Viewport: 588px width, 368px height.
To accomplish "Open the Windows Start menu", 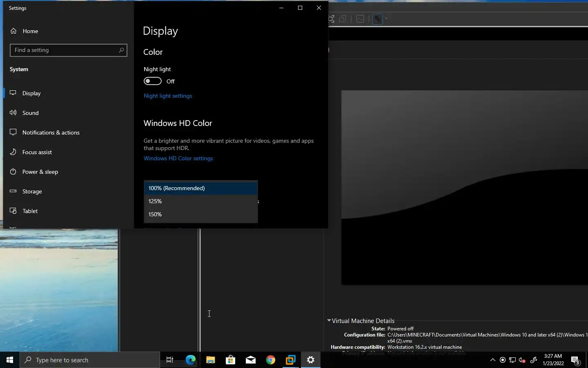I will 10,360.
